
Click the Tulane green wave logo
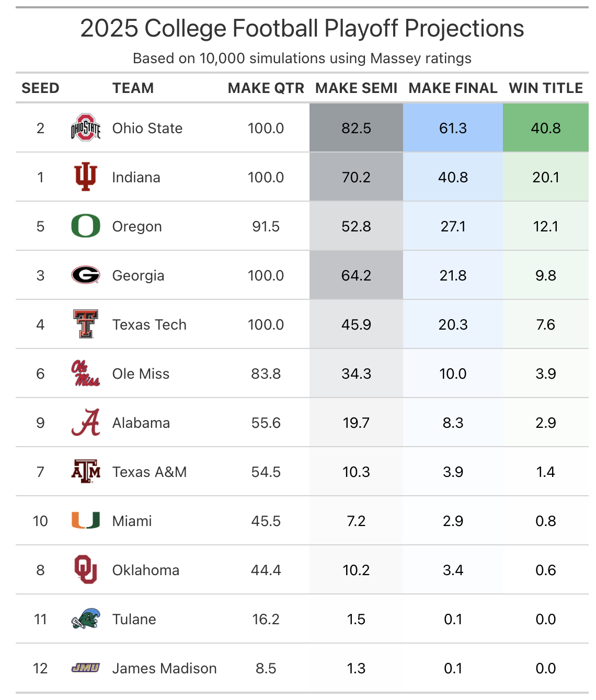(x=85, y=619)
